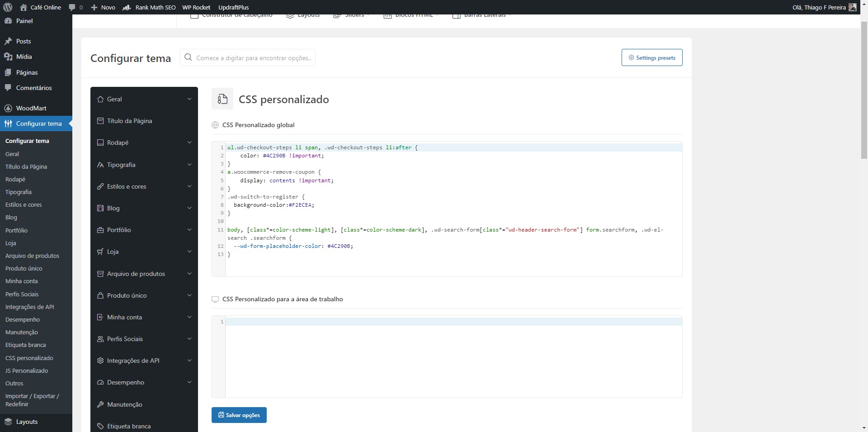Expand the Geral section chevron
The width and height of the screenshot is (868, 432).
coord(189,99)
